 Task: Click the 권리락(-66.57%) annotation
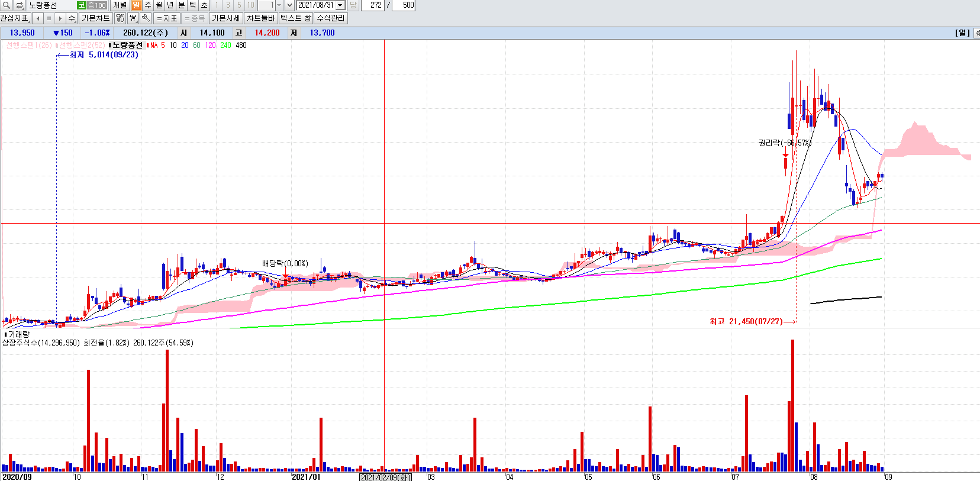point(785,143)
